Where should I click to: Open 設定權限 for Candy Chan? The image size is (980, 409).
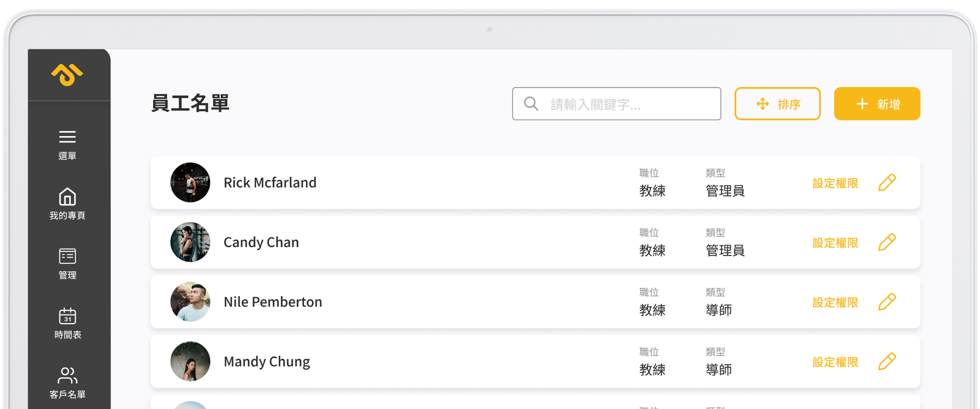pos(835,243)
